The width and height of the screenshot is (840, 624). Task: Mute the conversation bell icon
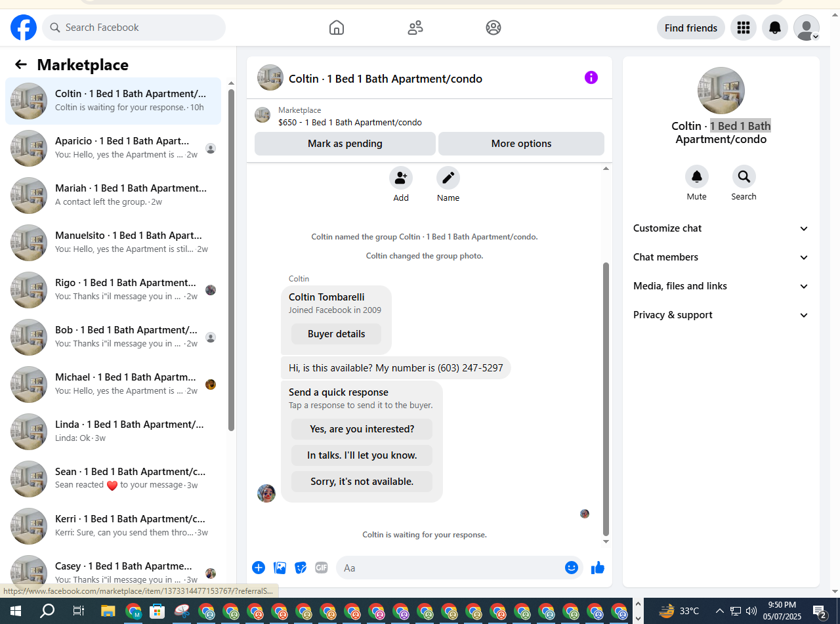697,177
